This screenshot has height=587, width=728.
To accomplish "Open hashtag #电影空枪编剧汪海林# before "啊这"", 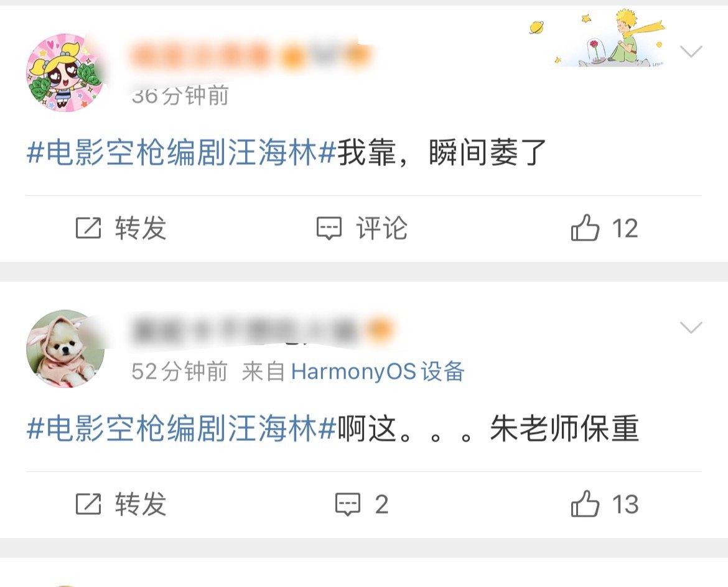I will pos(181,428).
